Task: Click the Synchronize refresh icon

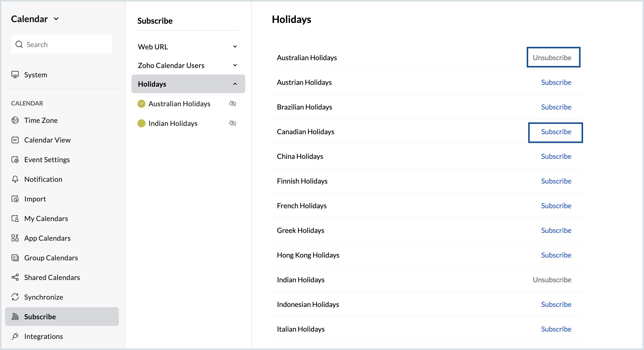Action: (x=15, y=297)
